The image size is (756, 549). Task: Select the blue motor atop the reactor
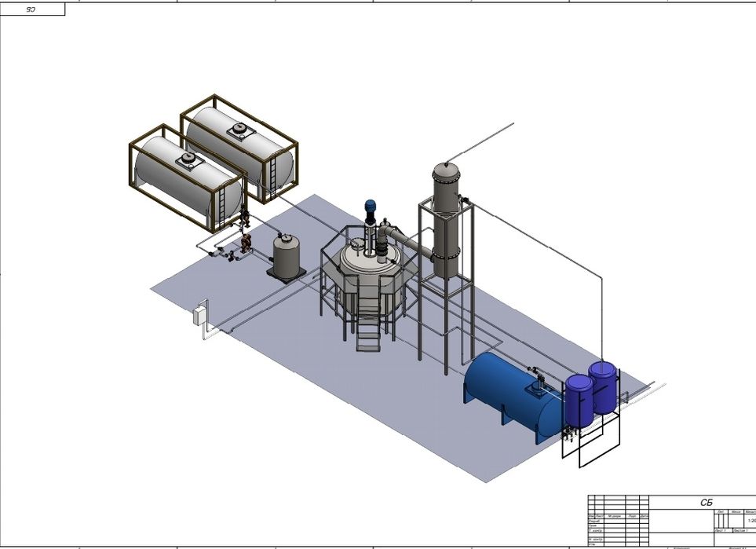point(370,207)
